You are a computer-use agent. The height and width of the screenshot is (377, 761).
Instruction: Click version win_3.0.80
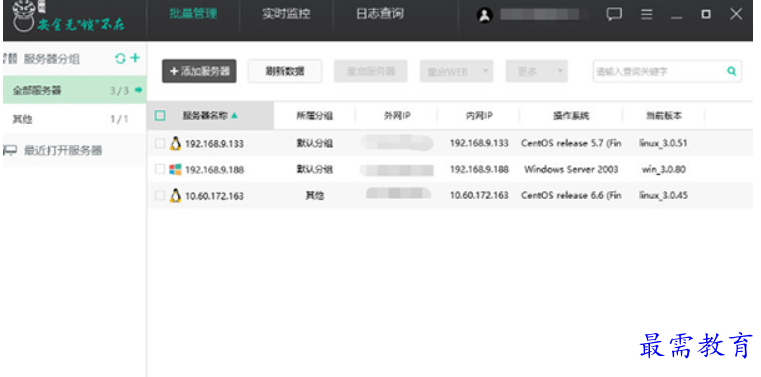pos(663,169)
